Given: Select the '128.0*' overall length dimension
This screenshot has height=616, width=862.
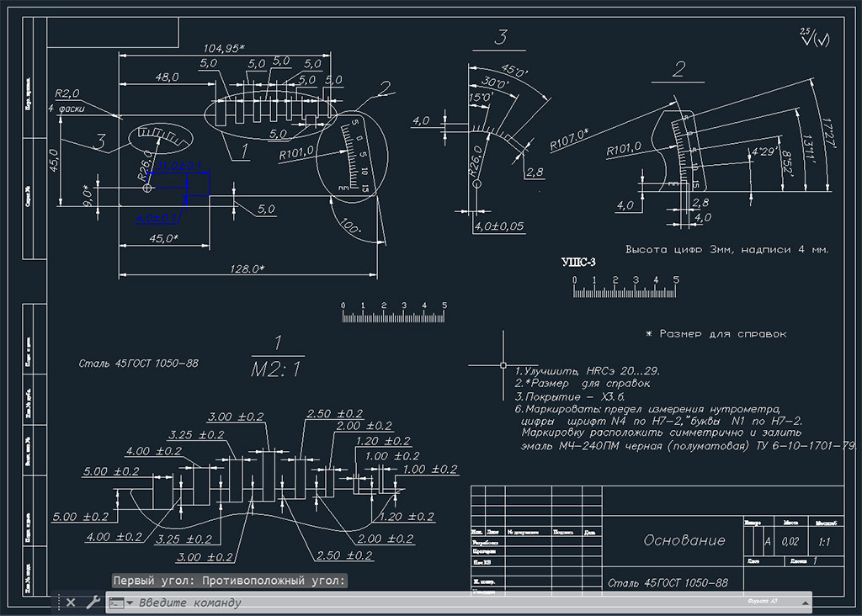Looking at the screenshot, I should (x=247, y=268).
